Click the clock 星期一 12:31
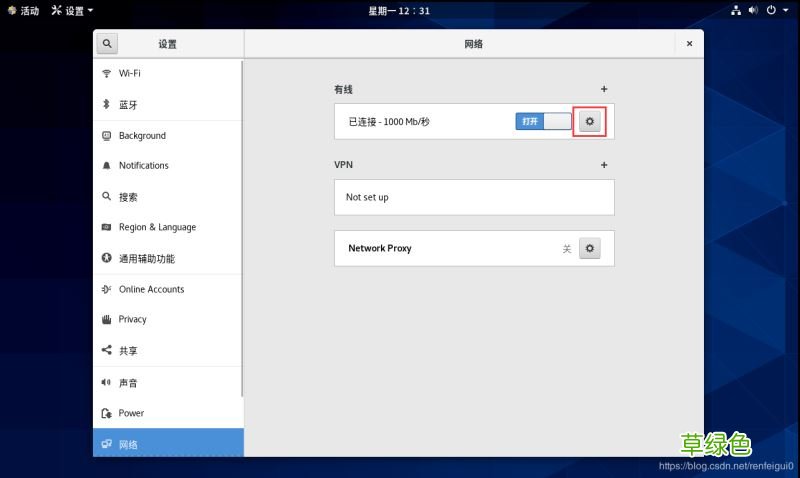The width and height of the screenshot is (800, 478). 399,11
